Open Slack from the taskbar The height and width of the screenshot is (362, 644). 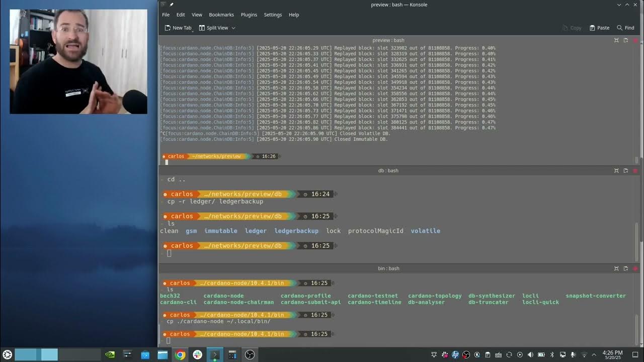tap(197, 354)
